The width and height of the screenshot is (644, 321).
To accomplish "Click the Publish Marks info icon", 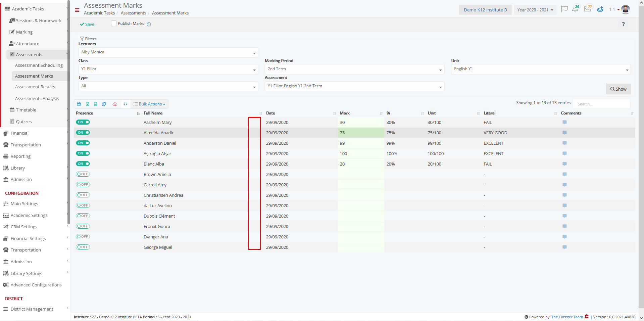I will click(x=149, y=24).
